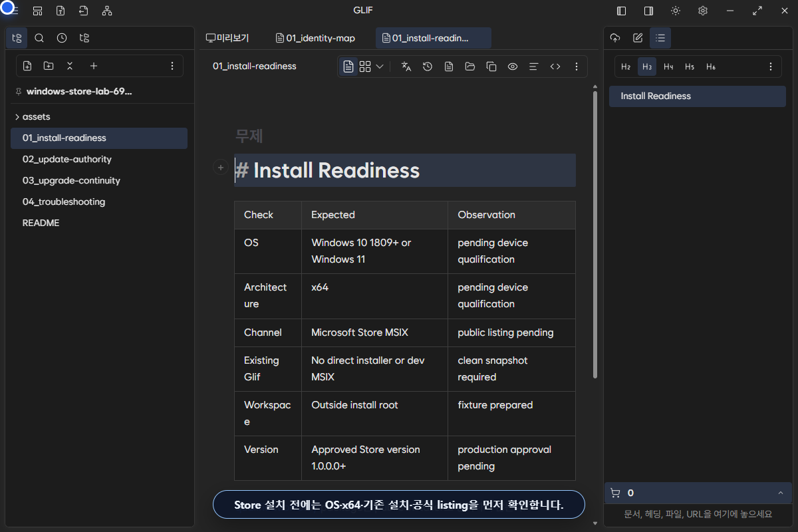
Task: Click the 'Microsoft Store MSIX' table cell
Action: pos(374,332)
